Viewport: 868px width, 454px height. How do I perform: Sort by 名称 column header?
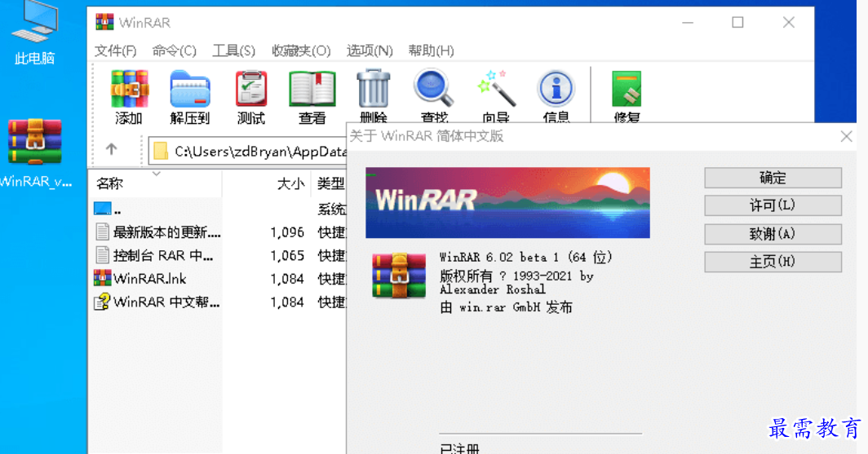coord(156,183)
